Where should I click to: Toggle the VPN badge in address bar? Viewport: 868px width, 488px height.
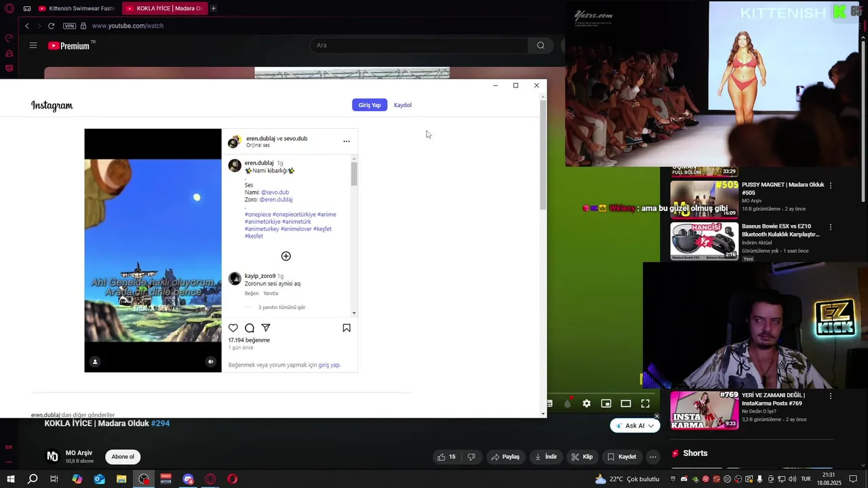pyautogui.click(x=69, y=26)
